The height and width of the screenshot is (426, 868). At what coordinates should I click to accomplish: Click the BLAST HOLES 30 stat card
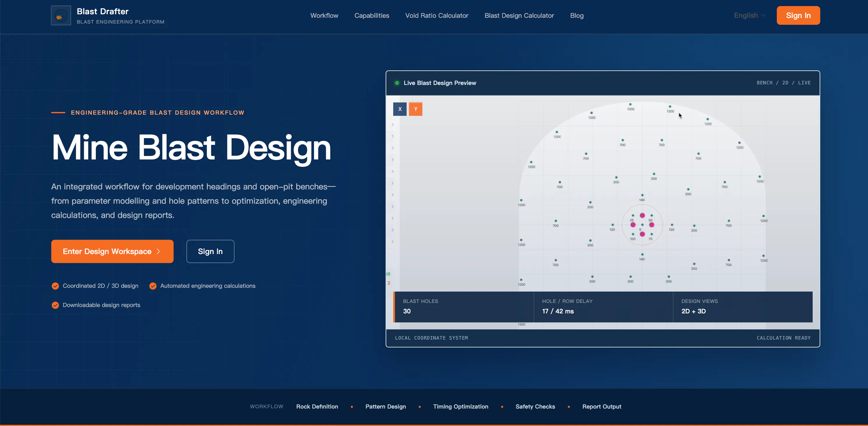pyautogui.click(x=464, y=307)
